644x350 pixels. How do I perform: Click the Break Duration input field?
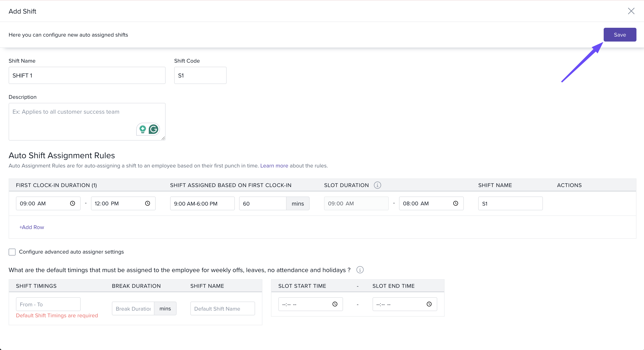tap(133, 308)
